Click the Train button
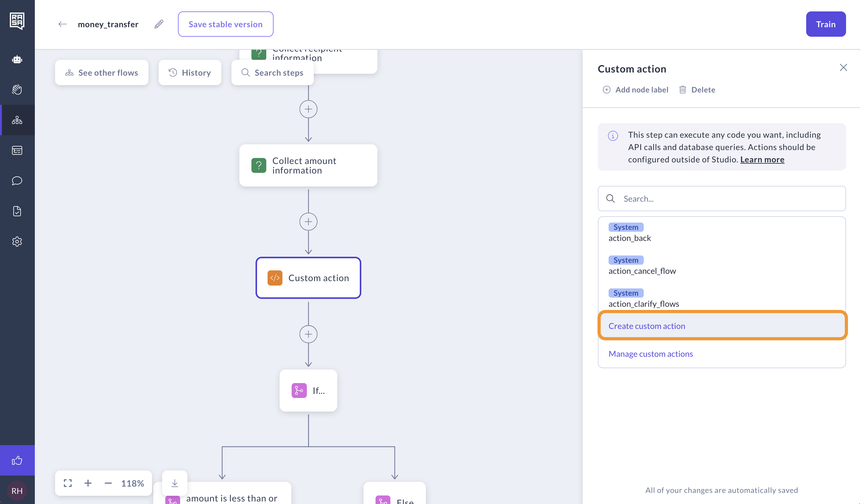860x504 pixels. click(x=825, y=24)
